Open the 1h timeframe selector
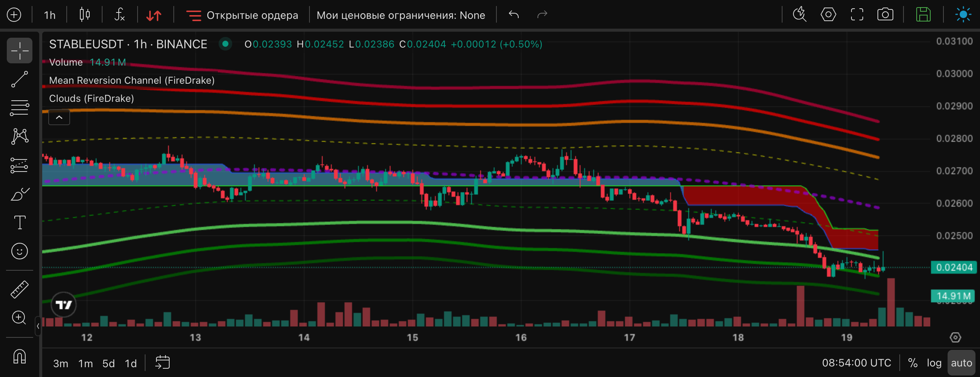 point(49,15)
